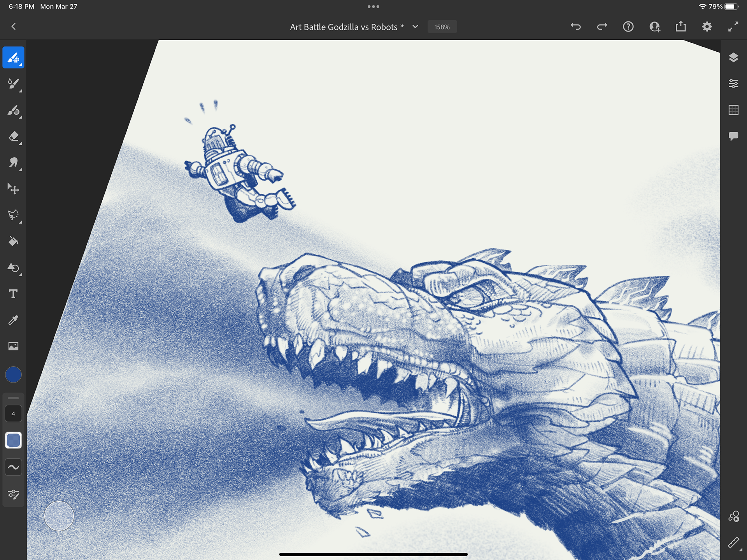Open brush size value 4
The width and height of the screenshot is (747, 560).
point(13,414)
